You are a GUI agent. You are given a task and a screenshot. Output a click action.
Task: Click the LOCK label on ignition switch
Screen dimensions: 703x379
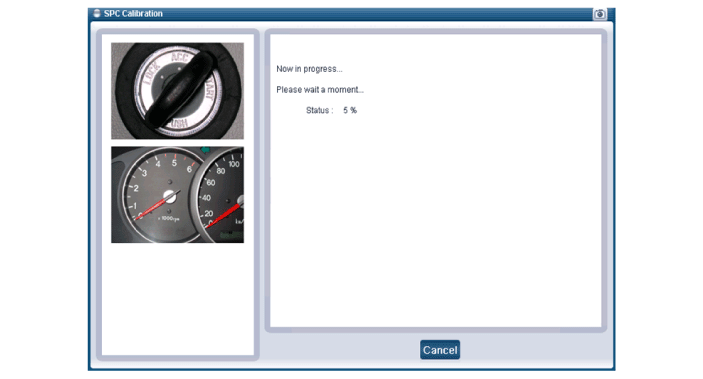click(x=151, y=74)
